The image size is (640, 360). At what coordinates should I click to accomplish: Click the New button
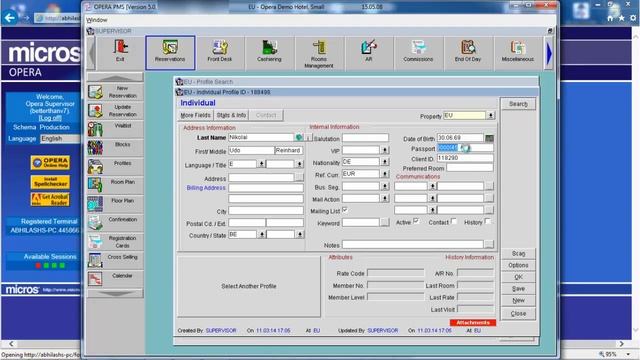518,300
